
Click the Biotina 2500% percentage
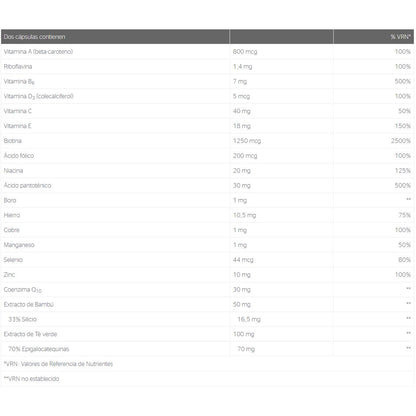pos(401,141)
